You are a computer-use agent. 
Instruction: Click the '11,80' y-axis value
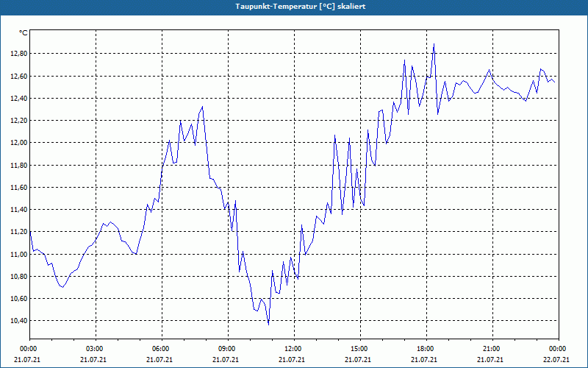click(19, 165)
